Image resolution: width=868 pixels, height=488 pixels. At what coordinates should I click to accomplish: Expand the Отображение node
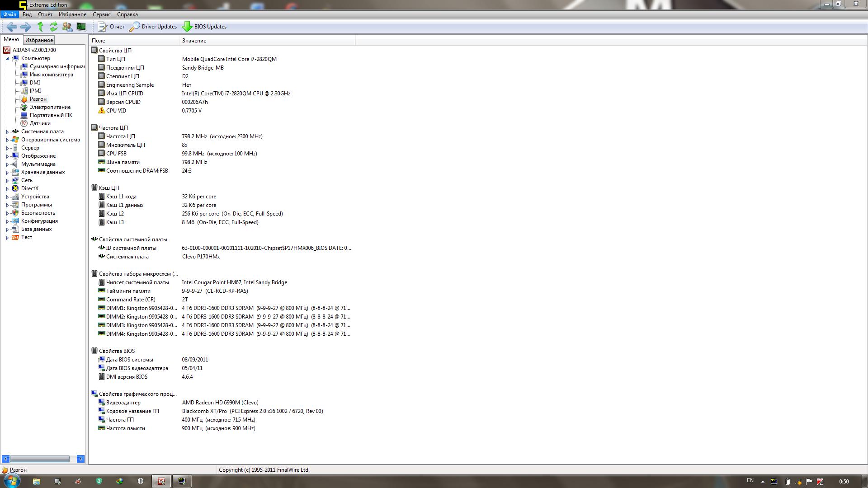(x=7, y=156)
